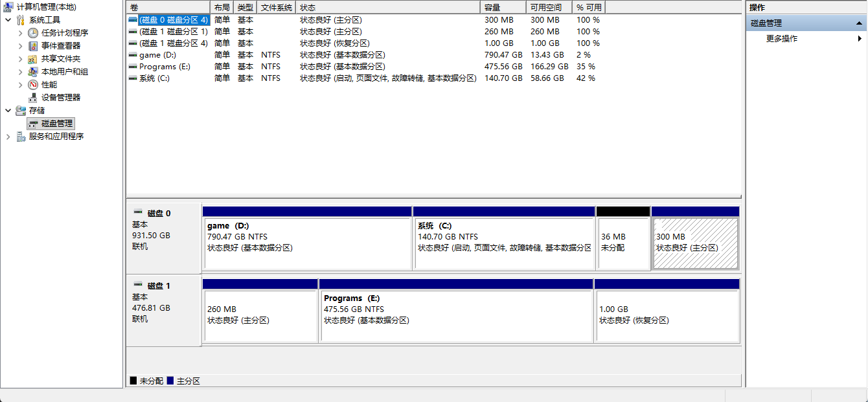Open 性能 using its monitor icon
This screenshot has width=868, height=402.
tap(33, 85)
